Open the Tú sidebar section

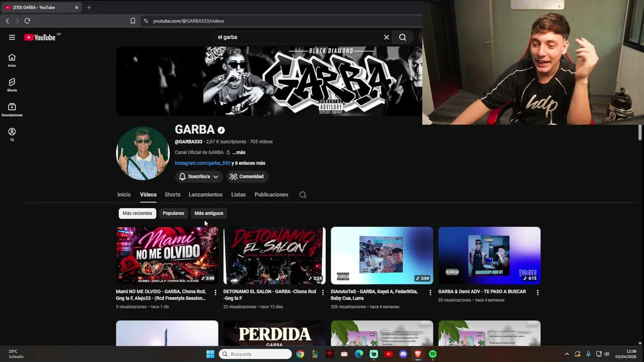[x=12, y=134]
